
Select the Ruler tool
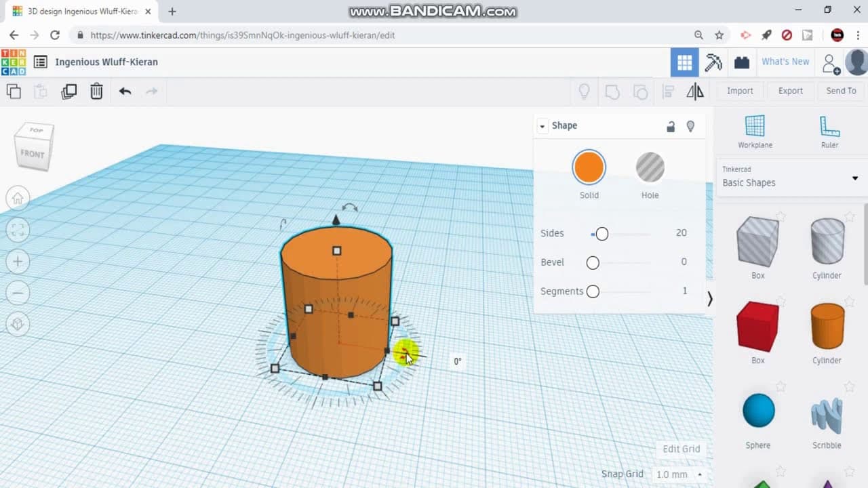(x=829, y=131)
